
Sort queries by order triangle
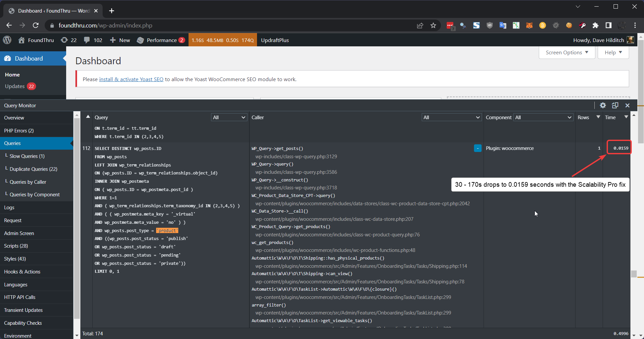click(x=88, y=117)
